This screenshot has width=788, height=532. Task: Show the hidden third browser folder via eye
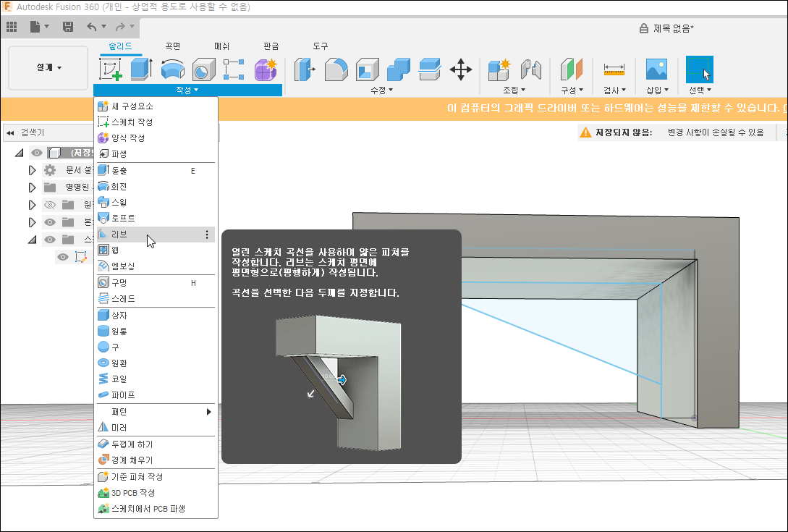49,205
